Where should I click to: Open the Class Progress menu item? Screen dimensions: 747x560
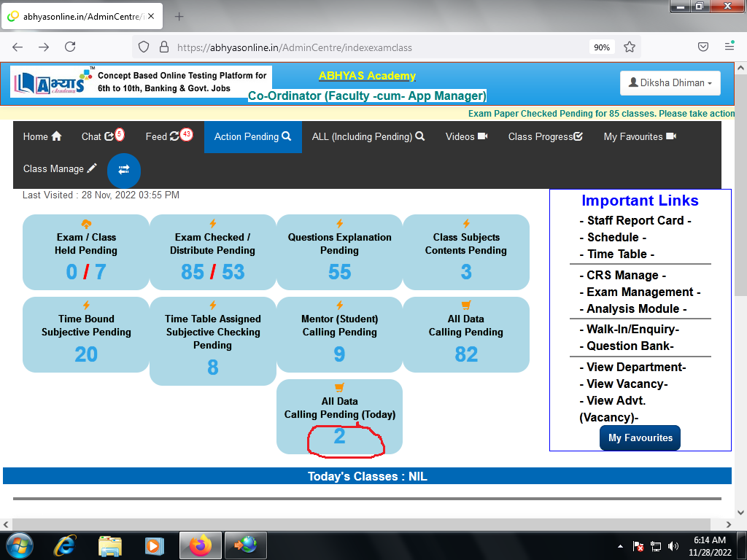(x=545, y=136)
